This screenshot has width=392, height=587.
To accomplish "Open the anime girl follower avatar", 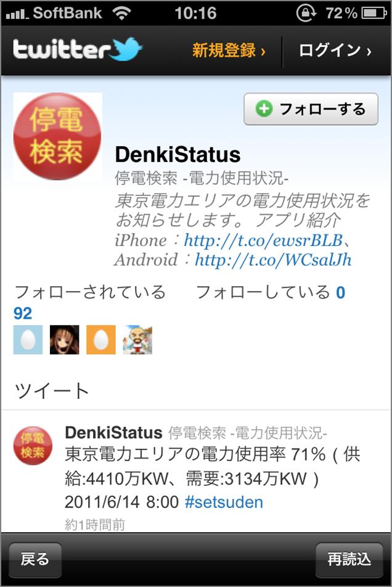I will 64,340.
